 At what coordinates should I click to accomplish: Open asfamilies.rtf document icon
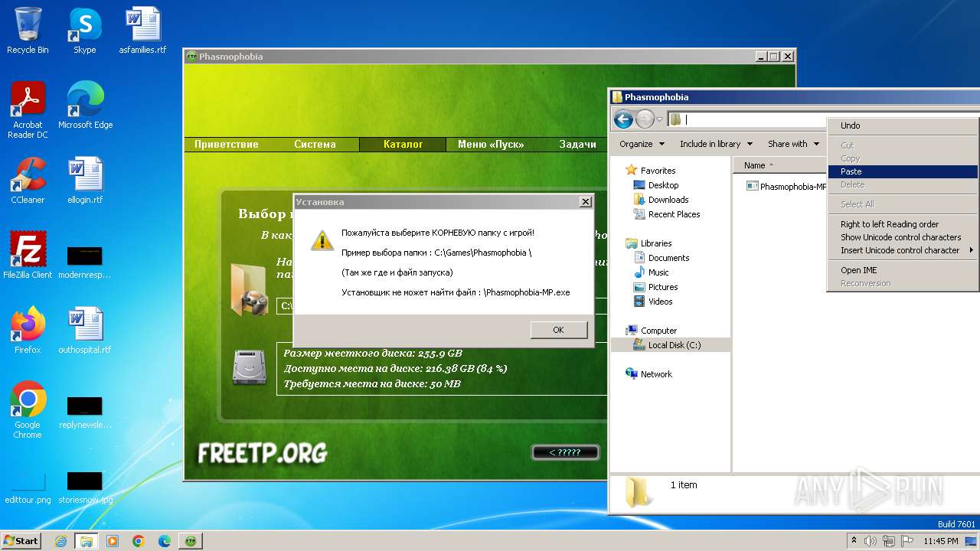(142, 31)
